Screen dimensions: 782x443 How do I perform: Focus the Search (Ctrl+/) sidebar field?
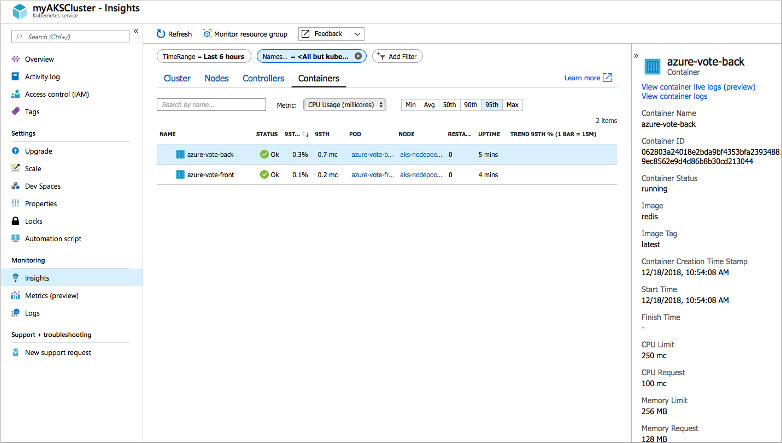[70, 36]
